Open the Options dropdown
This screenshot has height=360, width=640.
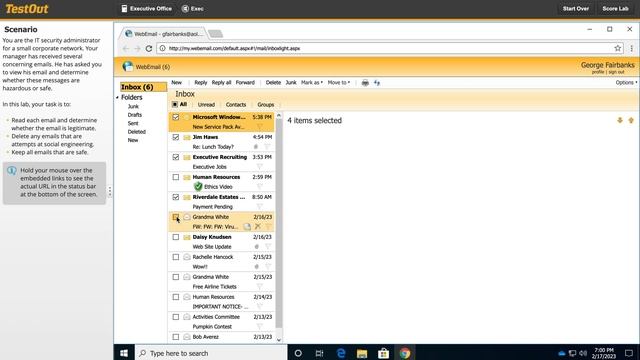626,82
